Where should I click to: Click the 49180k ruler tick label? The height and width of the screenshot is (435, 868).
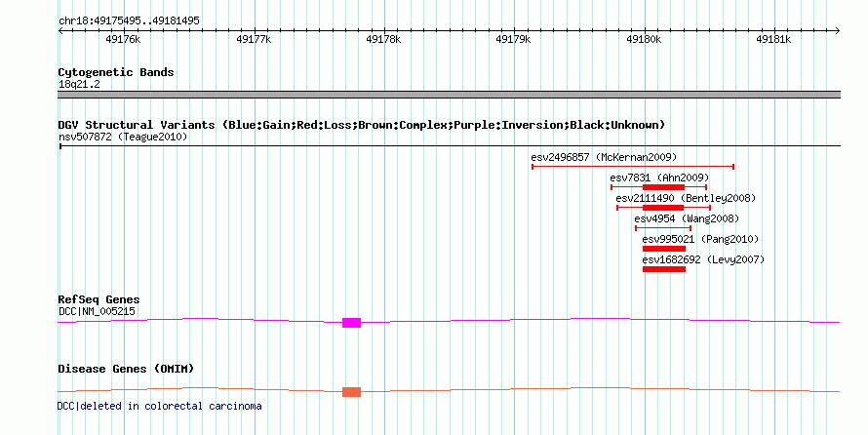click(644, 39)
